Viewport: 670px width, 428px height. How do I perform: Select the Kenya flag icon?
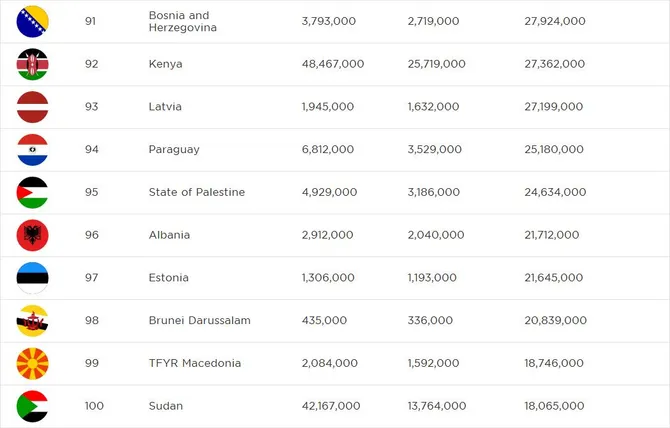click(32, 64)
